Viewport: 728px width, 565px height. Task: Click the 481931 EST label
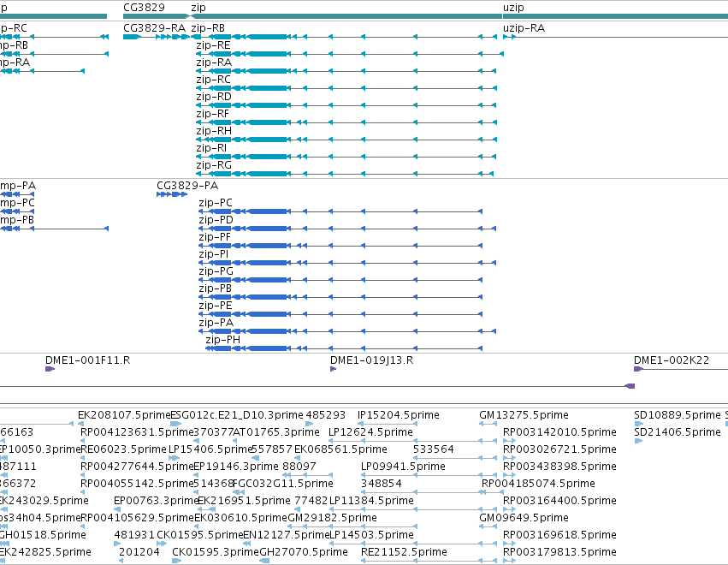(x=134, y=535)
